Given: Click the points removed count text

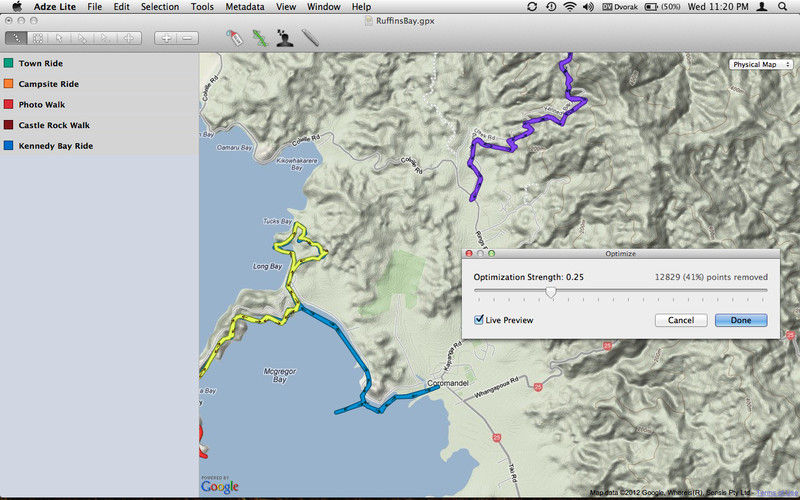Looking at the screenshot, I should (711, 277).
